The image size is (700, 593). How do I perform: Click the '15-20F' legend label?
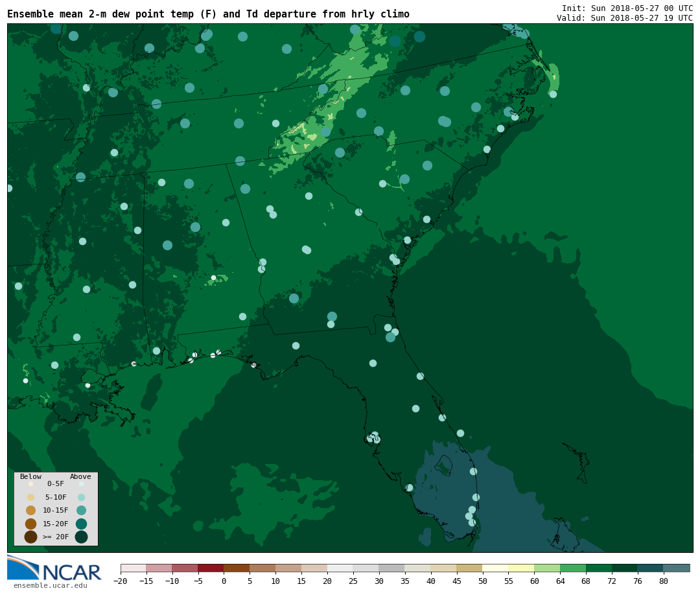pyautogui.click(x=56, y=524)
